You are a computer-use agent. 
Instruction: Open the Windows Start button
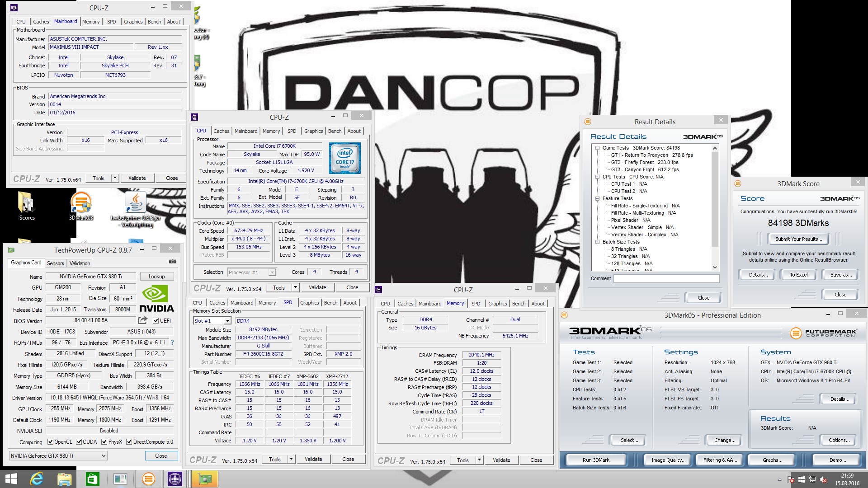(x=11, y=479)
